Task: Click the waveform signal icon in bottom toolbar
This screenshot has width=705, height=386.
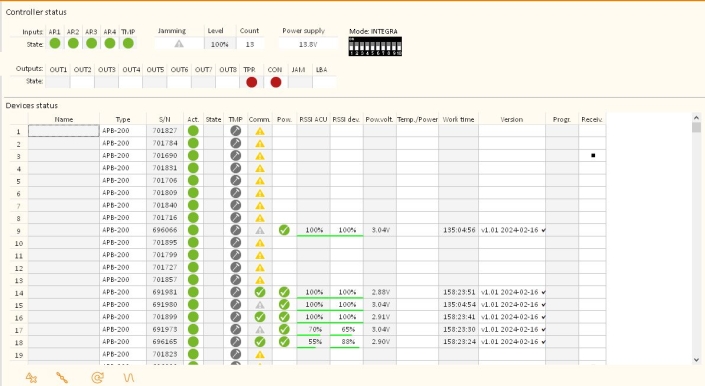Action: (129, 377)
